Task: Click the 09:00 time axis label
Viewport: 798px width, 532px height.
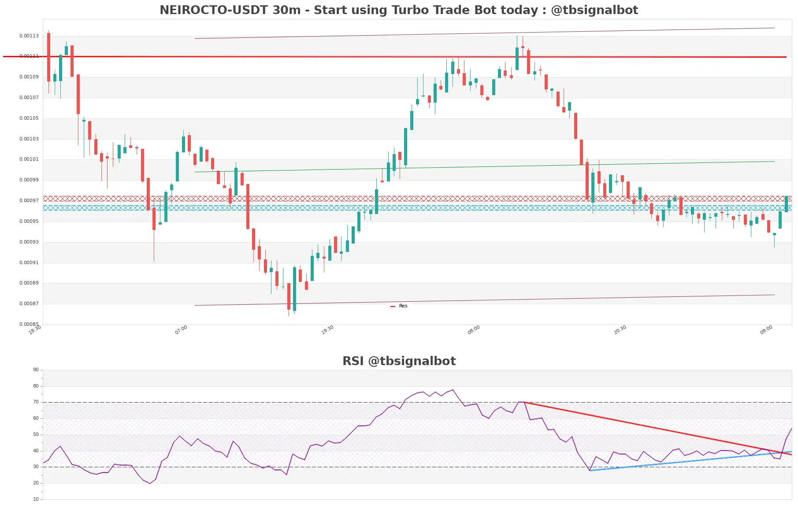Action: [766, 330]
